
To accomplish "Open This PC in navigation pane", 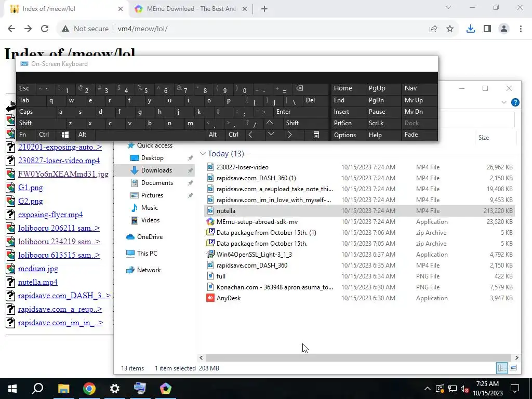I will pos(147,254).
